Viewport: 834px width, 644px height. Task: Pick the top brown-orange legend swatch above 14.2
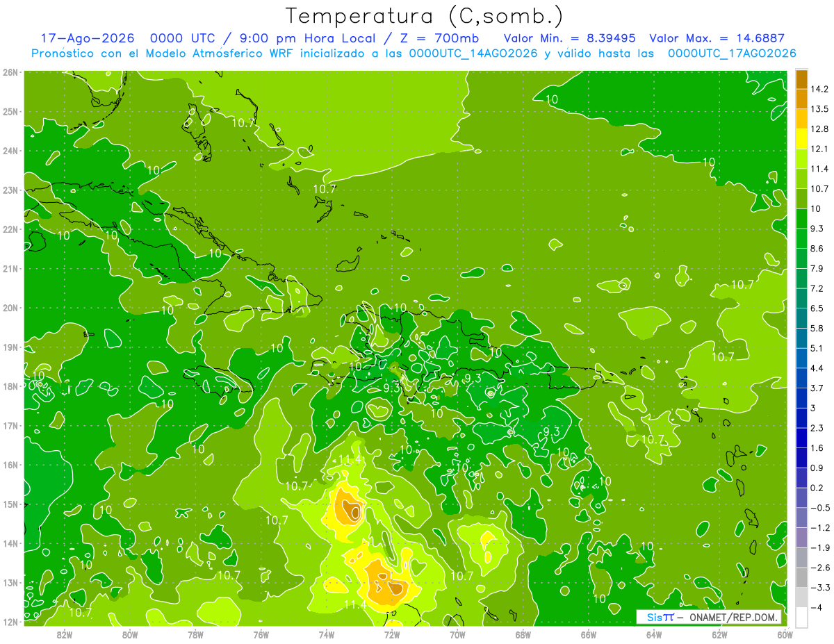click(x=801, y=79)
